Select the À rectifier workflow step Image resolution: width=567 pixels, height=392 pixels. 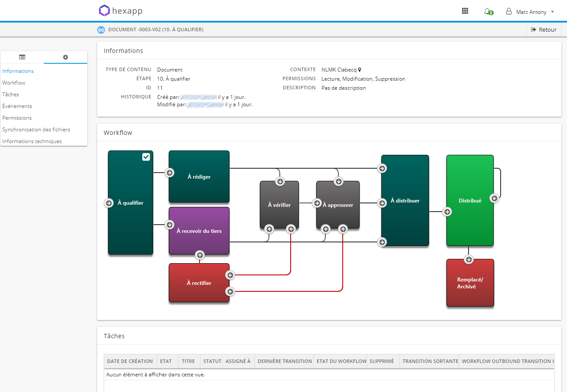click(x=199, y=283)
